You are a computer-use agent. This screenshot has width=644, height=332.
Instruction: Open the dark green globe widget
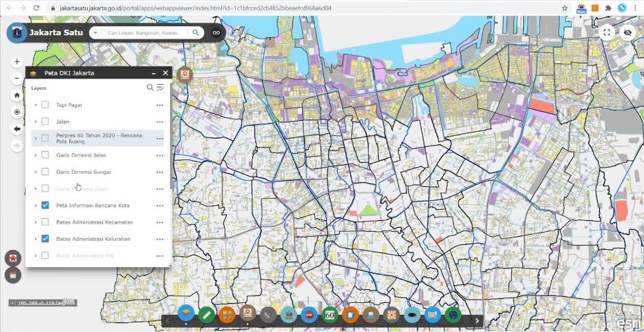click(x=453, y=315)
